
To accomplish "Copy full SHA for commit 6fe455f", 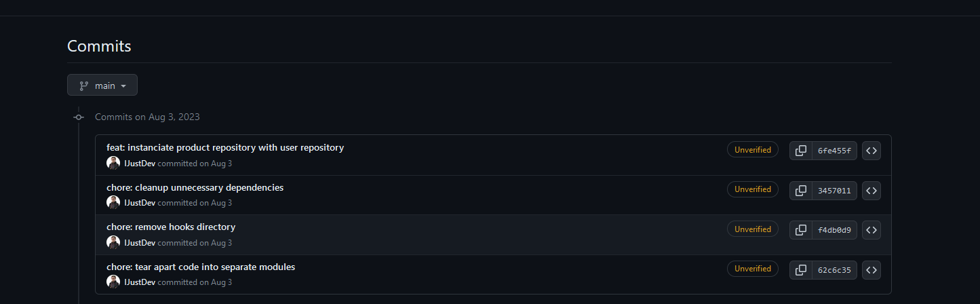I will click(x=800, y=151).
